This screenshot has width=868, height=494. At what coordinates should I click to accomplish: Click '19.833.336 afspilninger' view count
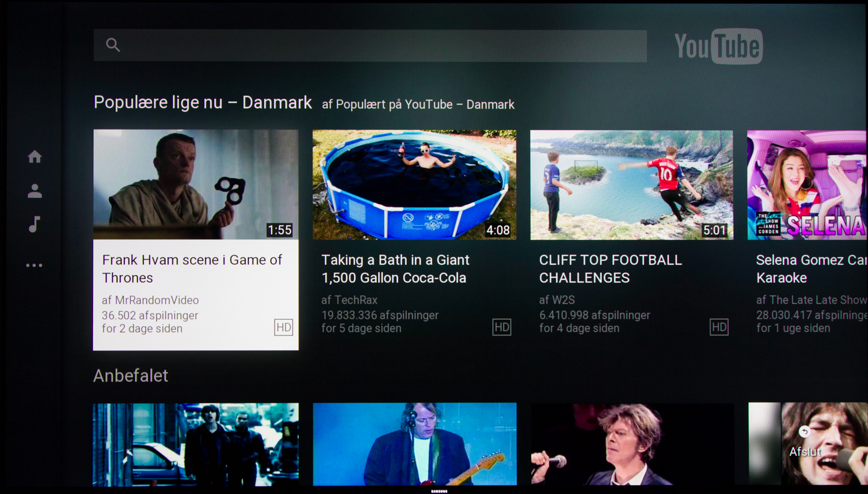380,315
